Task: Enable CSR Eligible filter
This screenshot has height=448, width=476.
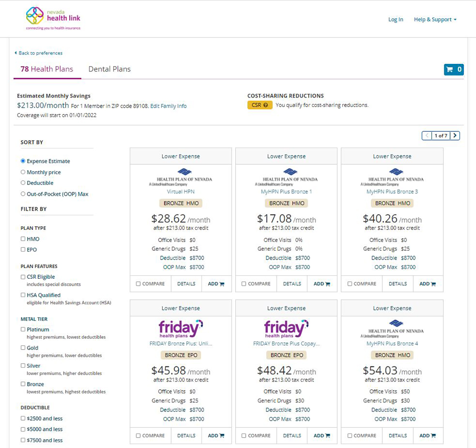Action: pos(23,277)
